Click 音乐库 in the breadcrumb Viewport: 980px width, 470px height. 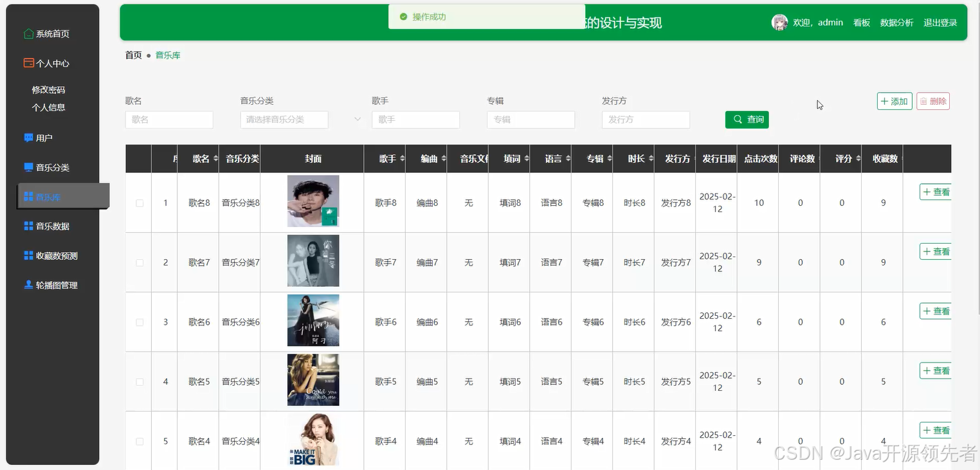pos(168,55)
